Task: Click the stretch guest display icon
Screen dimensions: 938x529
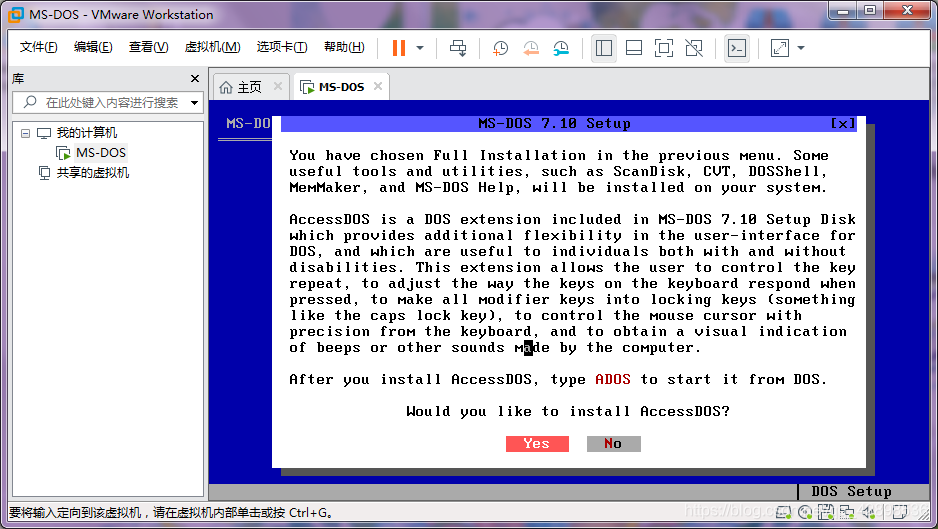Action: point(779,48)
